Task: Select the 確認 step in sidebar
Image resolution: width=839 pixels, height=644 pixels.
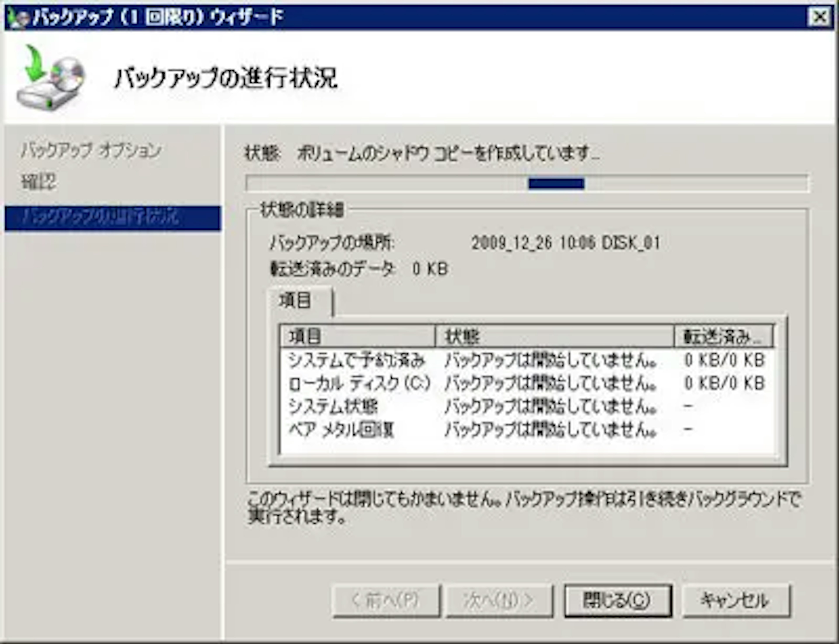Action: point(39,182)
